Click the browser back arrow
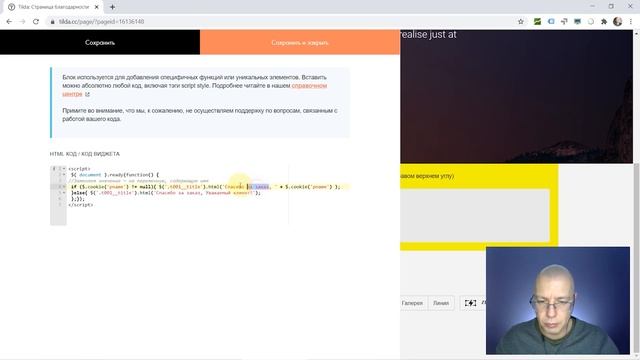This screenshot has width=640, height=360. [9, 22]
